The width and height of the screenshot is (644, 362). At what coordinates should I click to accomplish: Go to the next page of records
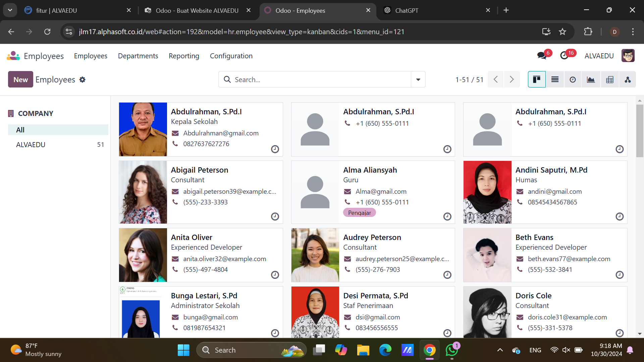(x=512, y=79)
